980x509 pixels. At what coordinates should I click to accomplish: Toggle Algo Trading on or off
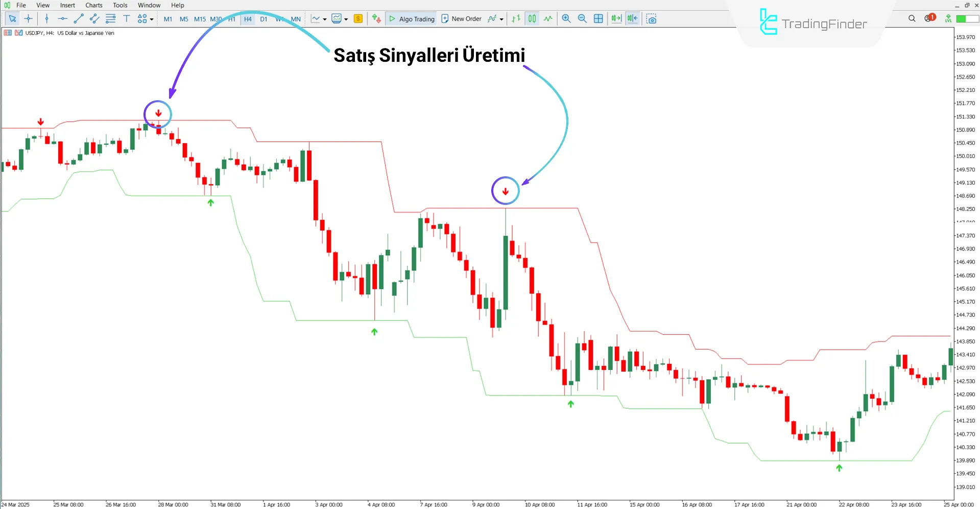(411, 18)
